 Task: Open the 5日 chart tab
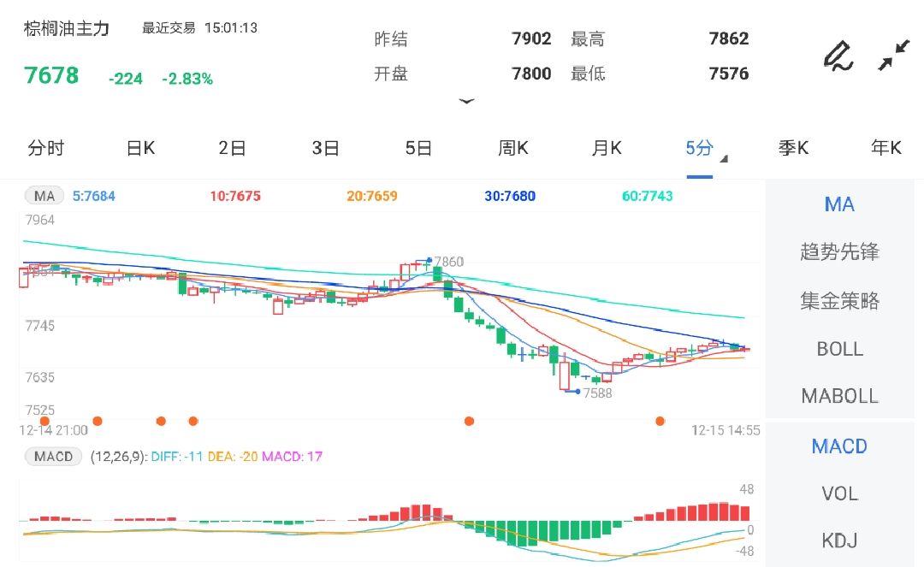(x=418, y=148)
